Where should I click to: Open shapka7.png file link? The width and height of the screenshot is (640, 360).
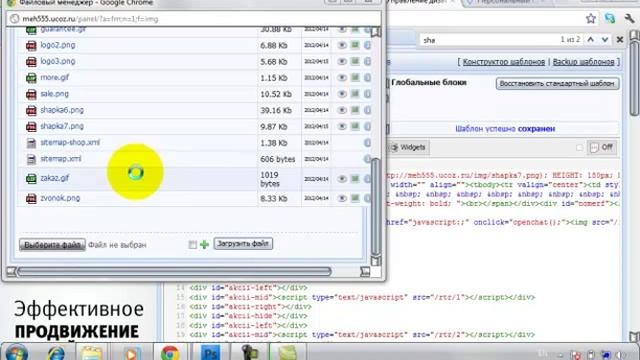point(62,126)
